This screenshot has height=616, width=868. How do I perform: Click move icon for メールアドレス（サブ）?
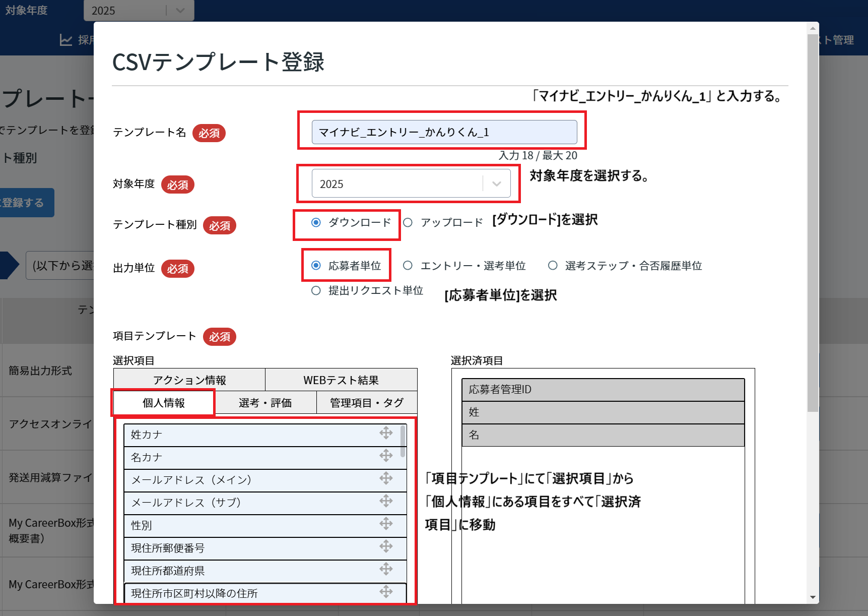pyautogui.click(x=386, y=501)
